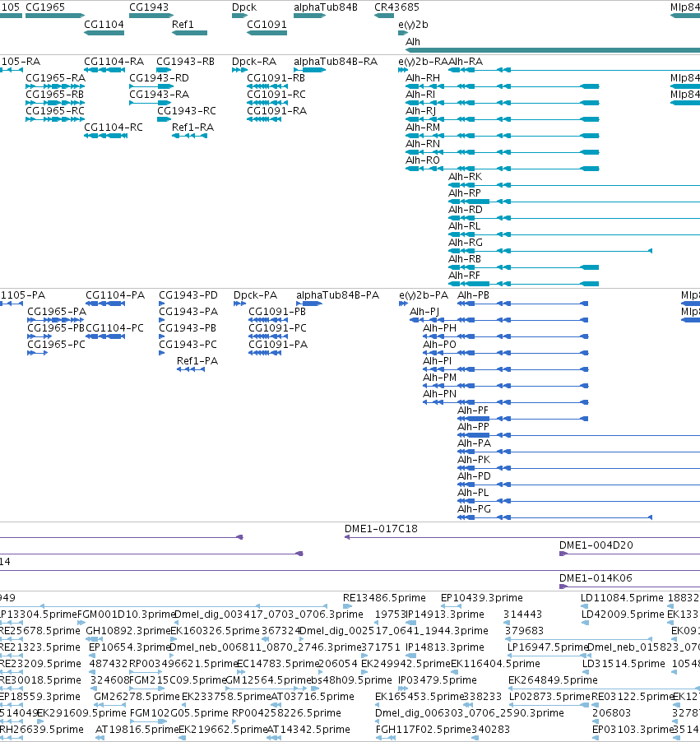
Task: Click the CG1965-PA protein
Action: coord(56,320)
